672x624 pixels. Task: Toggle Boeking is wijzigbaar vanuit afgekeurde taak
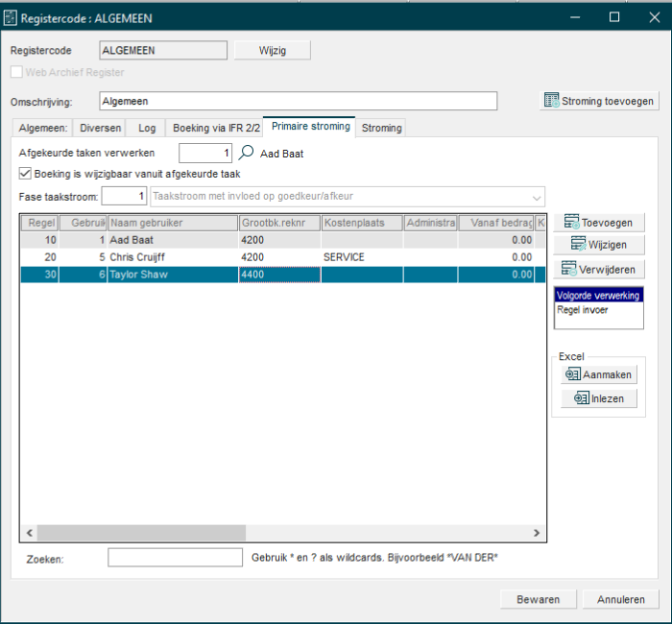(26, 174)
